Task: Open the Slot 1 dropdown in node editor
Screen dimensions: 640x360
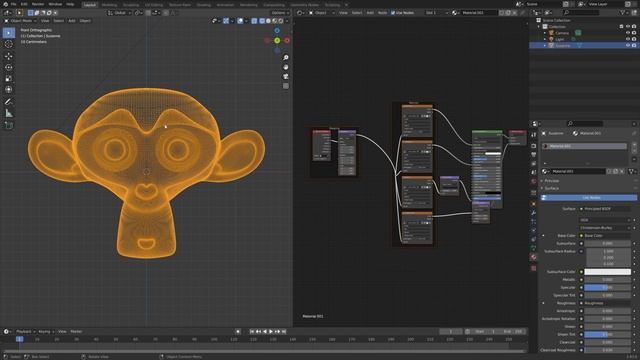Action: [436, 13]
